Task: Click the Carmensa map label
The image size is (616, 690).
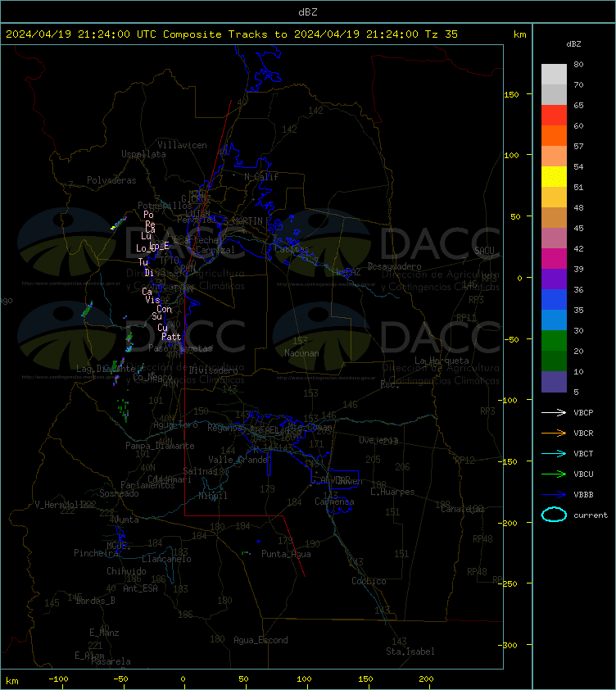Action: click(x=334, y=502)
